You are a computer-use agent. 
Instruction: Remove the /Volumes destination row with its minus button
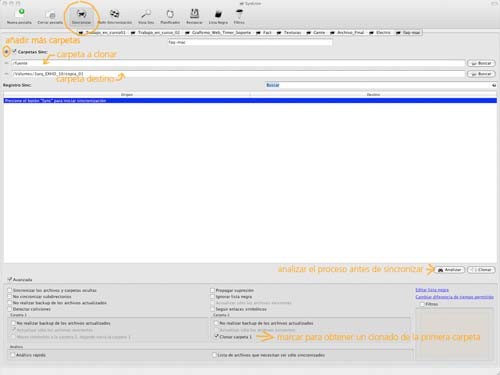click(6, 74)
